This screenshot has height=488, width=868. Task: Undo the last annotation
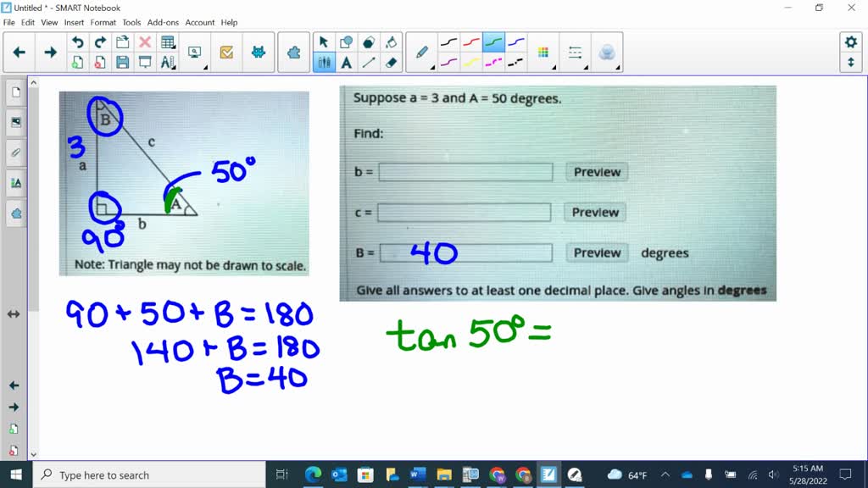coord(77,41)
